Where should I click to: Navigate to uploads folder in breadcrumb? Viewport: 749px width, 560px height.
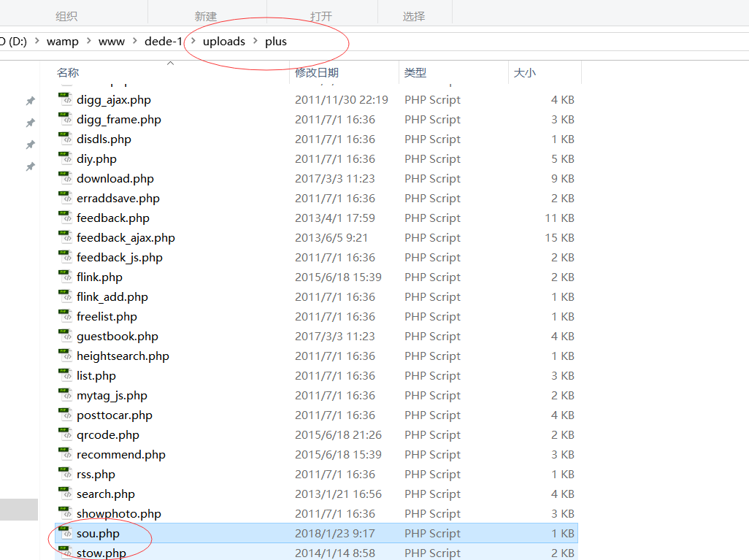click(223, 42)
